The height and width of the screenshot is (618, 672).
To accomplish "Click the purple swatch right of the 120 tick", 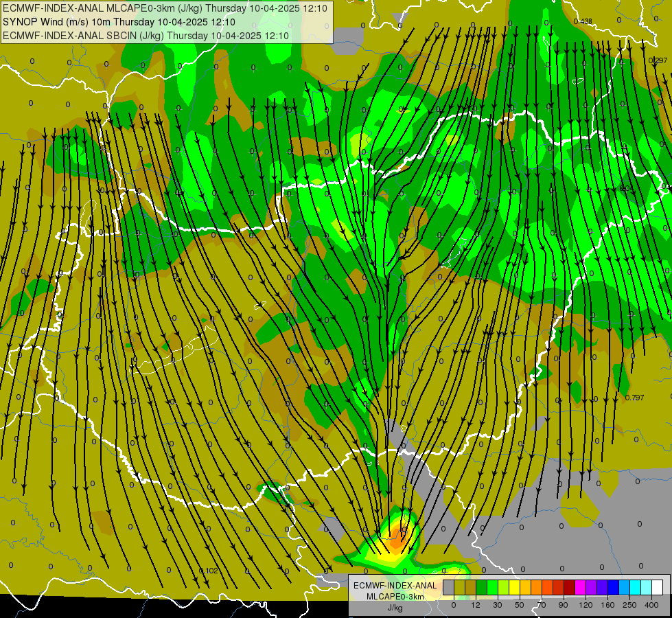I will pos(592,587).
